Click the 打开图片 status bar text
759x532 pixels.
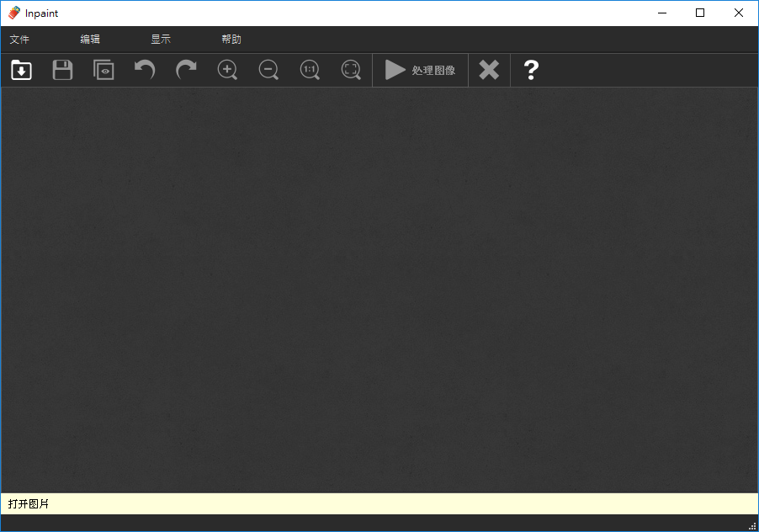click(x=29, y=504)
